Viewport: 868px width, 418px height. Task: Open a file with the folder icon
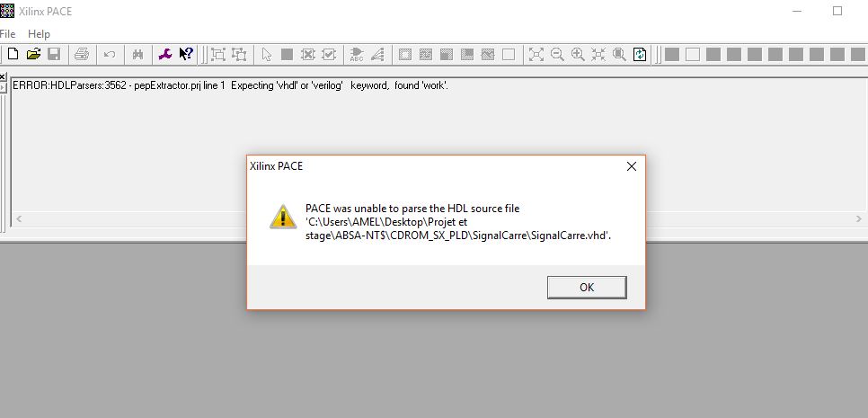[33, 54]
